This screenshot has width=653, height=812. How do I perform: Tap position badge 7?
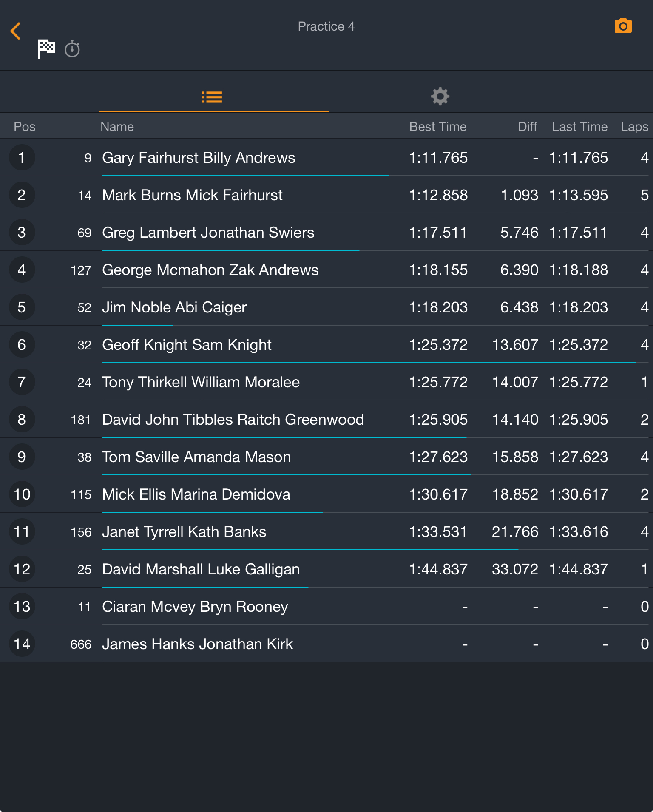click(x=22, y=382)
